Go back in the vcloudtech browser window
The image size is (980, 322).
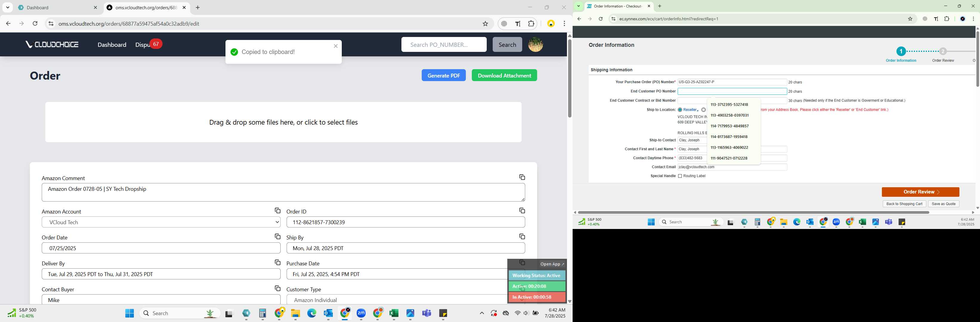point(8,24)
